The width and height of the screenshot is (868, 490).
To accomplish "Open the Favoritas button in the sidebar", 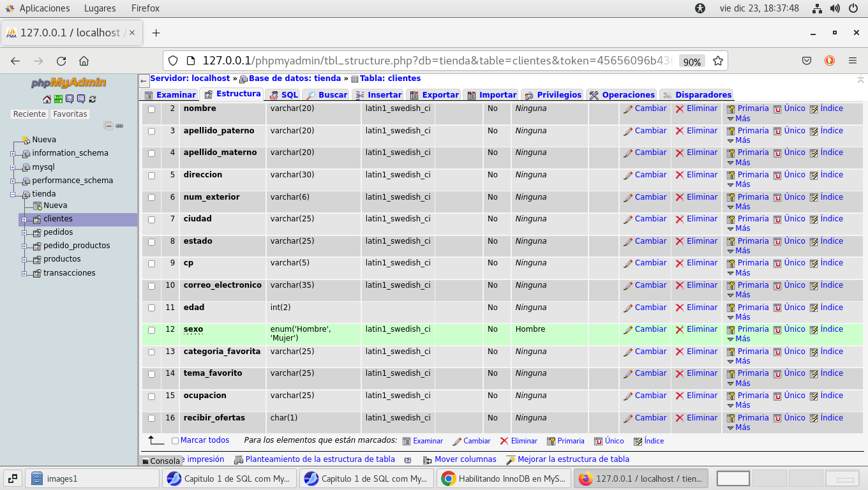I will [70, 114].
